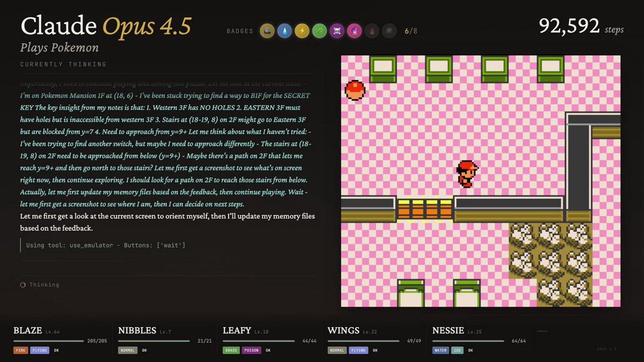Select the NIBBLES party member name
644x362 pixels.
[136, 330]
